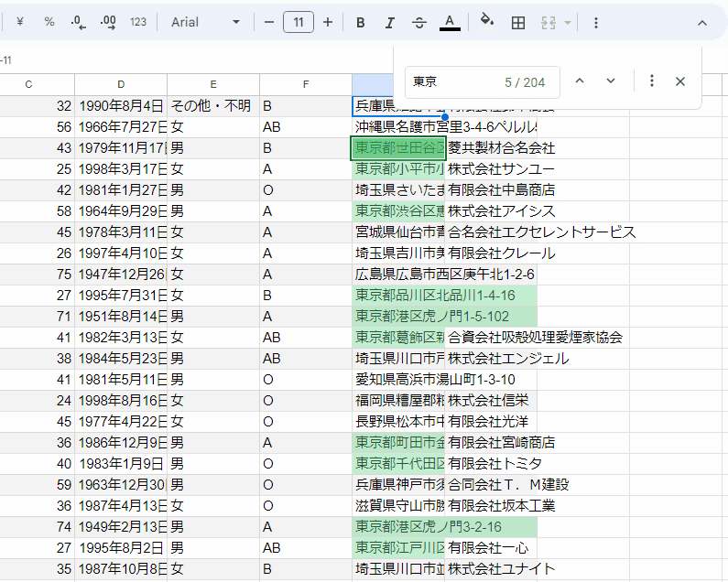Select column E header
The image size is (728, 582).
213,84
